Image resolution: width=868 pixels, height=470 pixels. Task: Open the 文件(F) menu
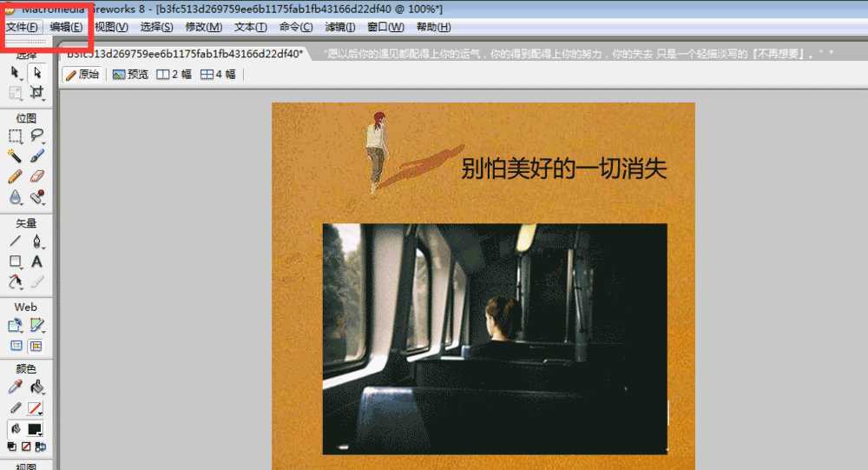(x=21, y=27)
